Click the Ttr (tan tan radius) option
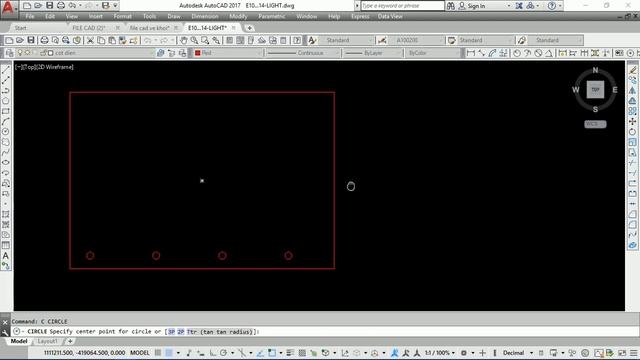 click(220, 332)
